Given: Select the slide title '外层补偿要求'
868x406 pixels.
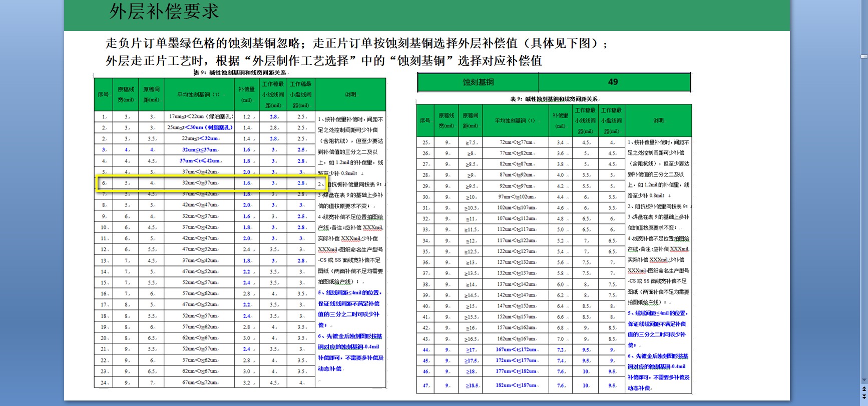Looking at the screenshot, I should pos(164,11).
